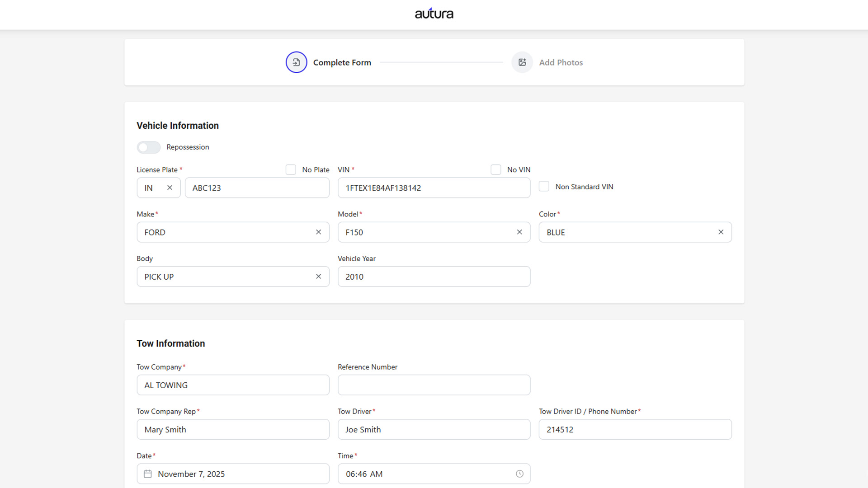Clear the PICK UP body selection
The image size is (868, 488).
[318, 277]
